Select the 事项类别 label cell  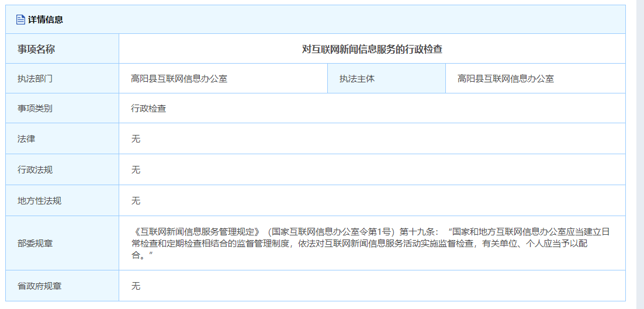point(35,108)
